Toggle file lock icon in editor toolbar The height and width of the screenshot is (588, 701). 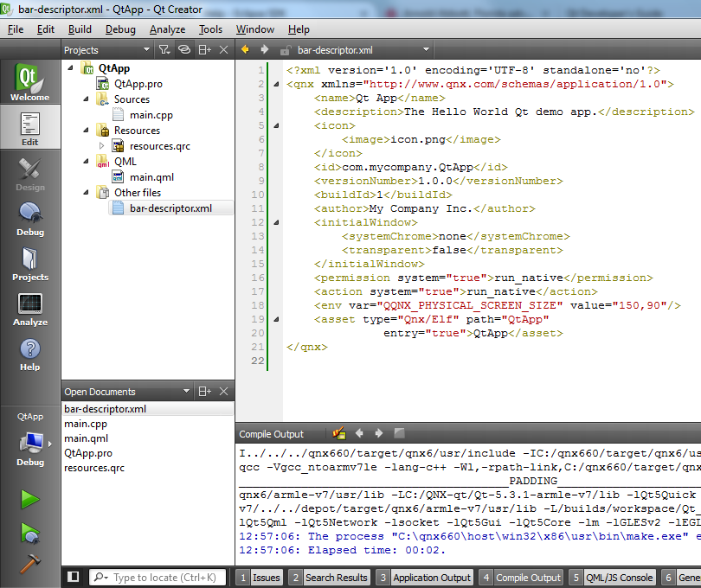[286, 50]
